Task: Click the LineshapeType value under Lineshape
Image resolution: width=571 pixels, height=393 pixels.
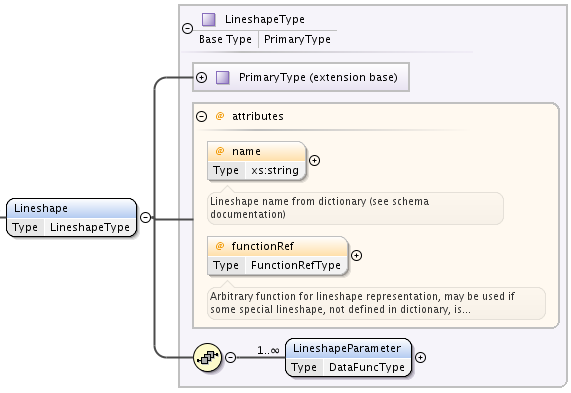Action: pyautogui.click(x=90, y=227)
